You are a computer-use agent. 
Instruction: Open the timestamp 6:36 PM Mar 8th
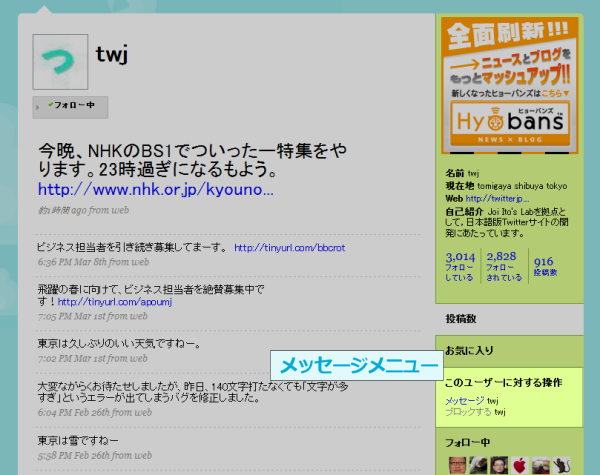72,262
